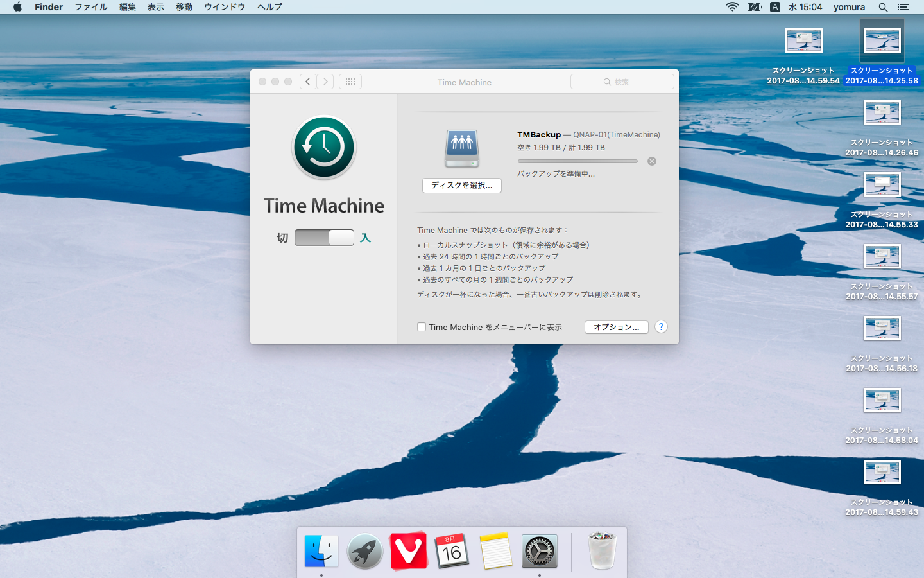
Task: Open the ウインドウ menu
Action: click(225, 7)
